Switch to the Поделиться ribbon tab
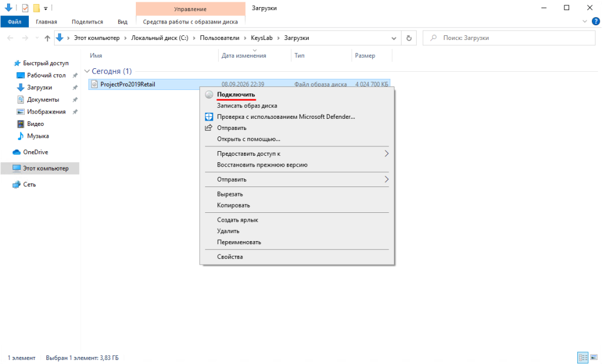 tap(87, 22)
